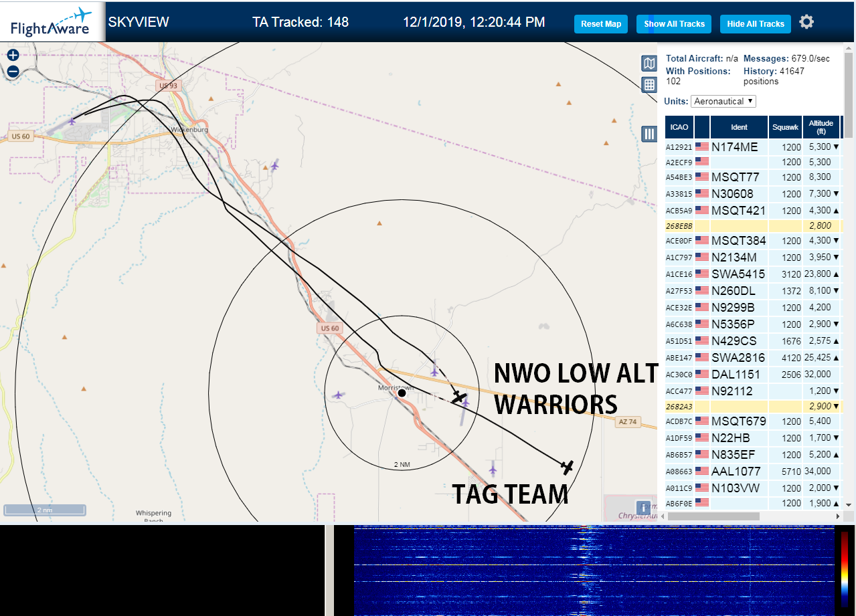Image resolution: width=856 pixels, height=616 pixels.
Task: Select the N22HB aircraft row
Action: (753, 438)
